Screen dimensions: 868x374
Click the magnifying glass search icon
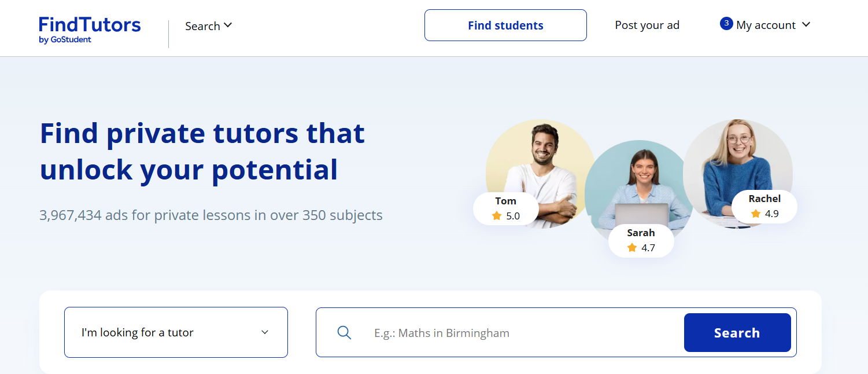344,333
